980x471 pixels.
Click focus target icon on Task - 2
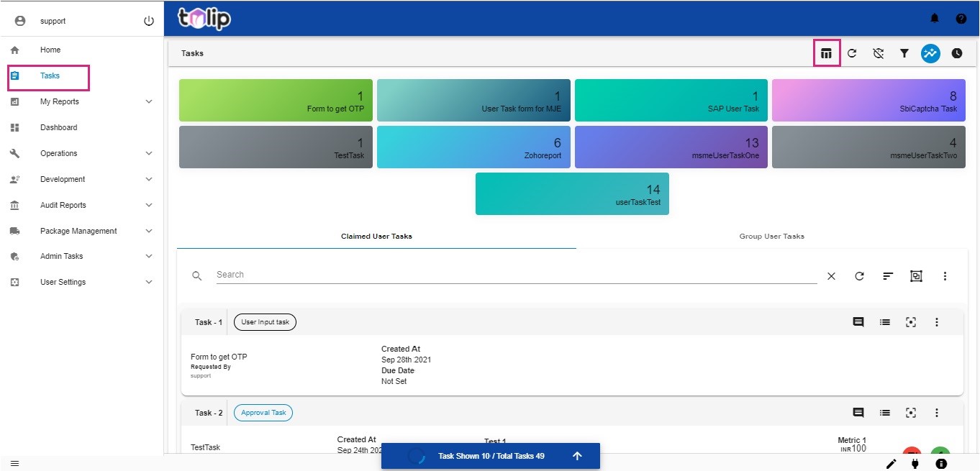pyautogui.click(x=911, y=413)
